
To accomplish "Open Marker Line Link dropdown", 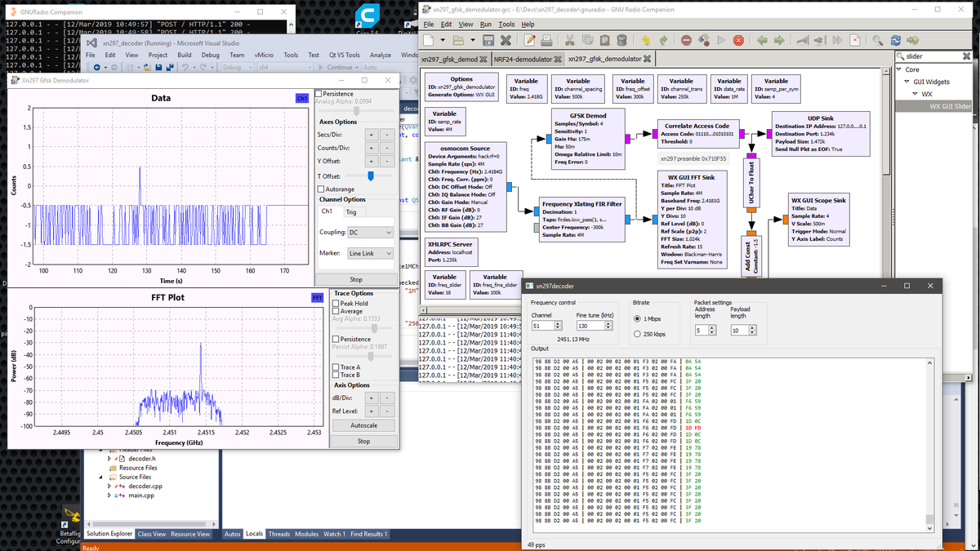I will click(370, 253).
